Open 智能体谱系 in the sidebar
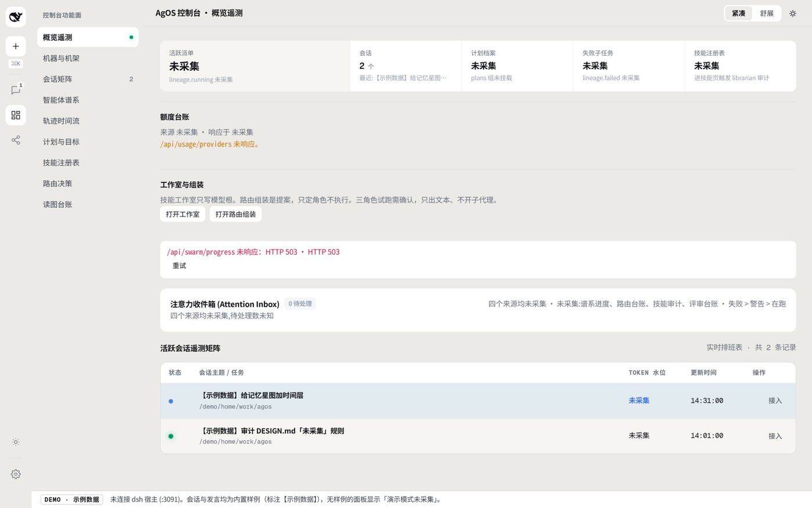This screenshot has width=812, height=508. [88, 100]
